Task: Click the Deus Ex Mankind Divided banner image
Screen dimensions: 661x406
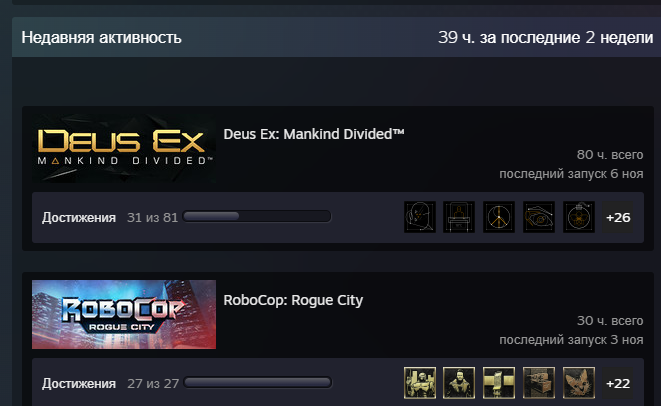Action: pos(124,148)
